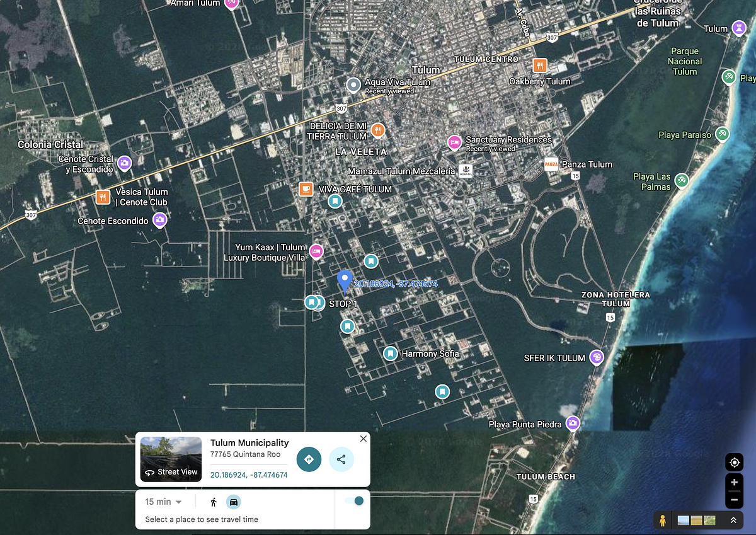Open Cenote Escondido camera marker
The height and width of the screenshot is (535, 756).
tap(160, 220)
